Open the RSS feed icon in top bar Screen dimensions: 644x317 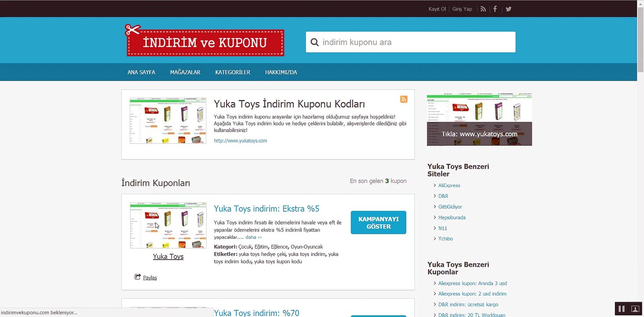(483, 9)
